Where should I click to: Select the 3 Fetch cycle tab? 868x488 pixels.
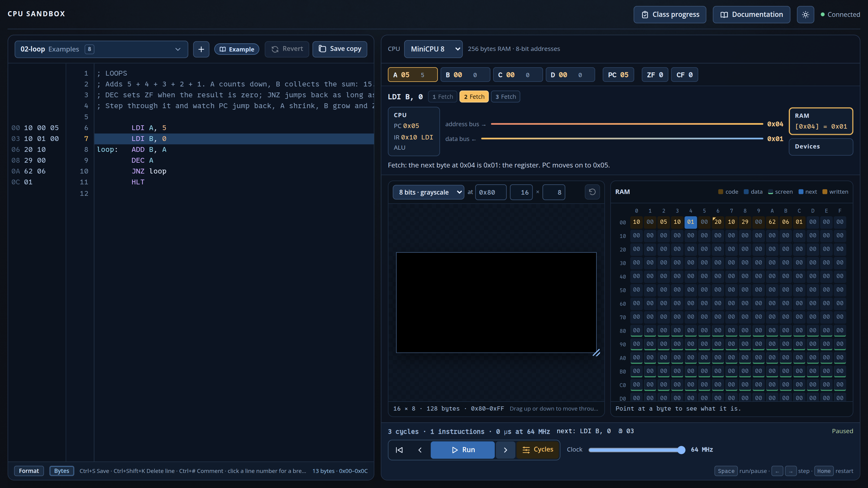(x=505, y=97)
